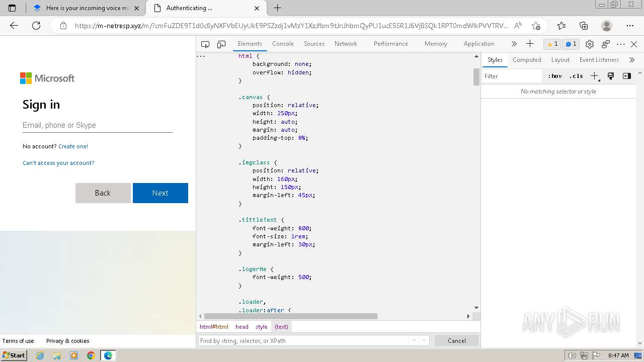The height and width of the screenshot is (362, 644).
Task: Open the Event Listeners pane
Action: [x=599, y=60]
